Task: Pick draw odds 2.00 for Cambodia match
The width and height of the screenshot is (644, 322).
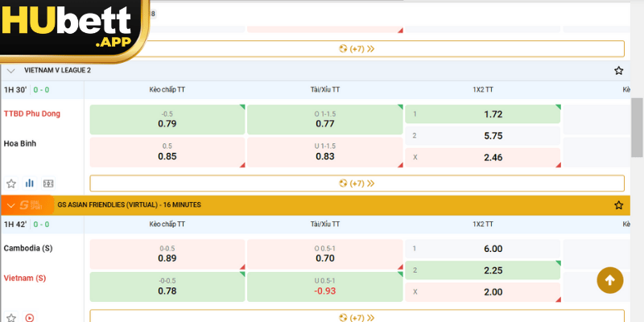Action: coord(482,291)
